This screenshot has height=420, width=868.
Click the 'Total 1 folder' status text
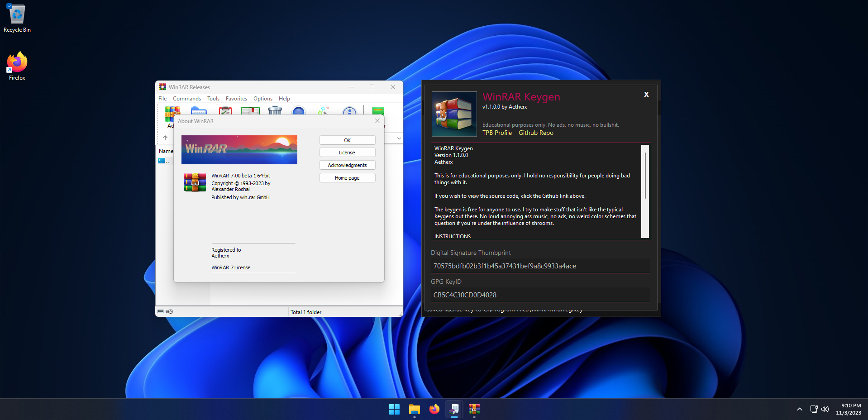click(306, 312)
